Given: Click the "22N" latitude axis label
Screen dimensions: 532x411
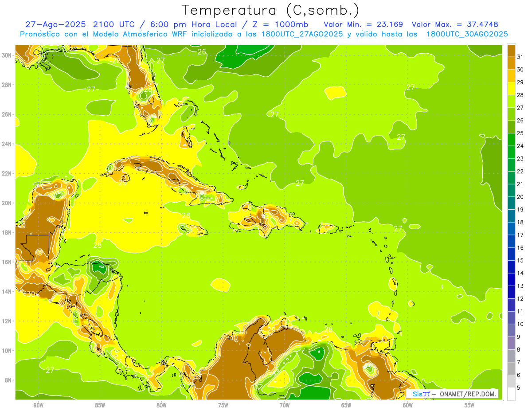Looking at the screenshot, I should pyautogui.click(x=7, y=173).
